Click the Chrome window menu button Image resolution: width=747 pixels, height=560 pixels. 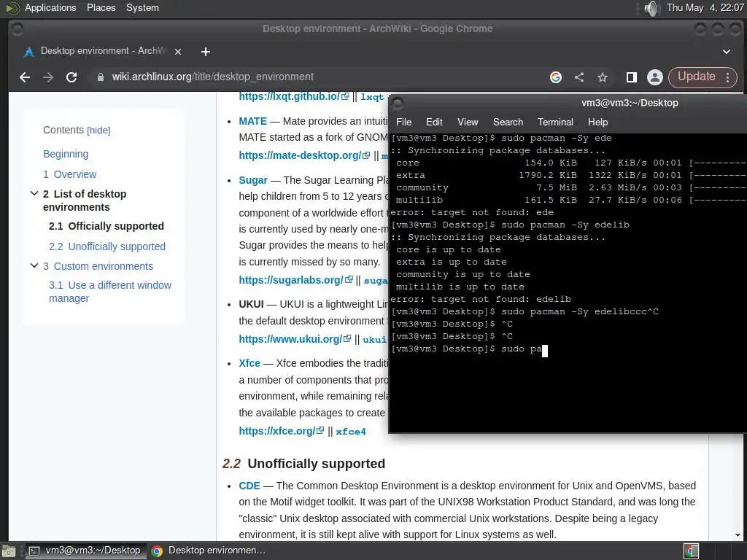18,29
